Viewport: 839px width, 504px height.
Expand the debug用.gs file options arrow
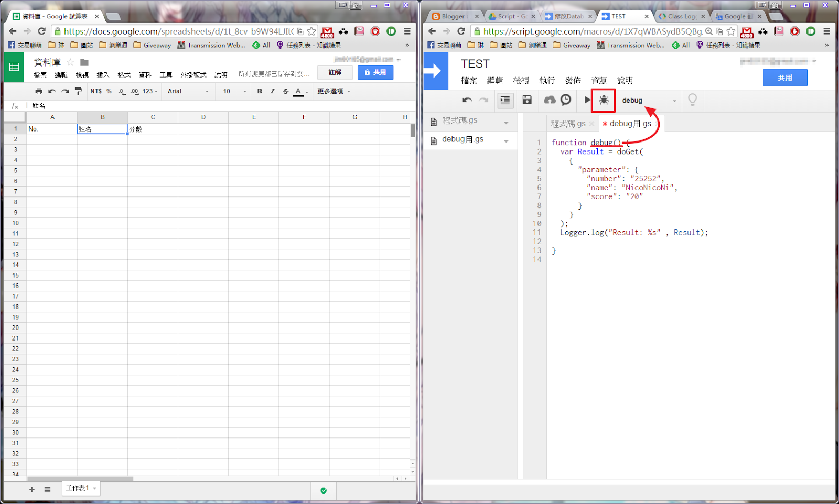(506, 141)
